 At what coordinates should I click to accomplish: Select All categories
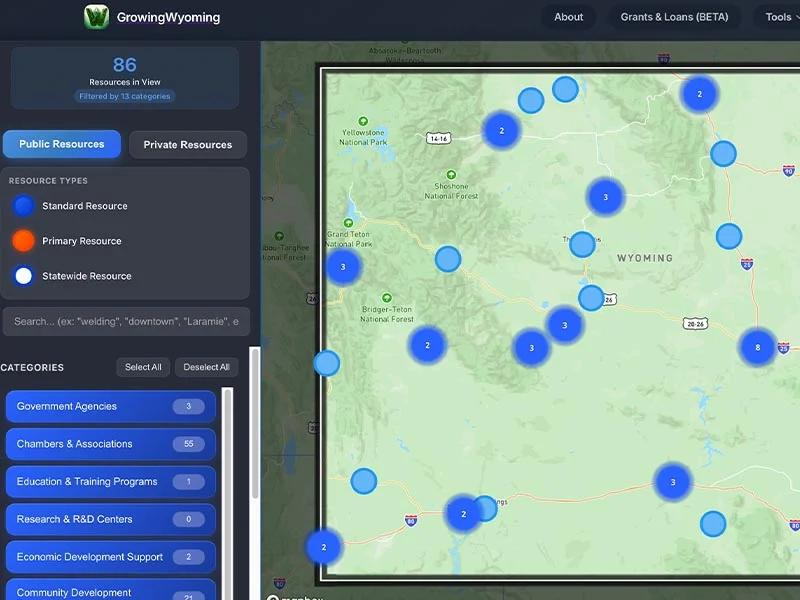(143, 367)
